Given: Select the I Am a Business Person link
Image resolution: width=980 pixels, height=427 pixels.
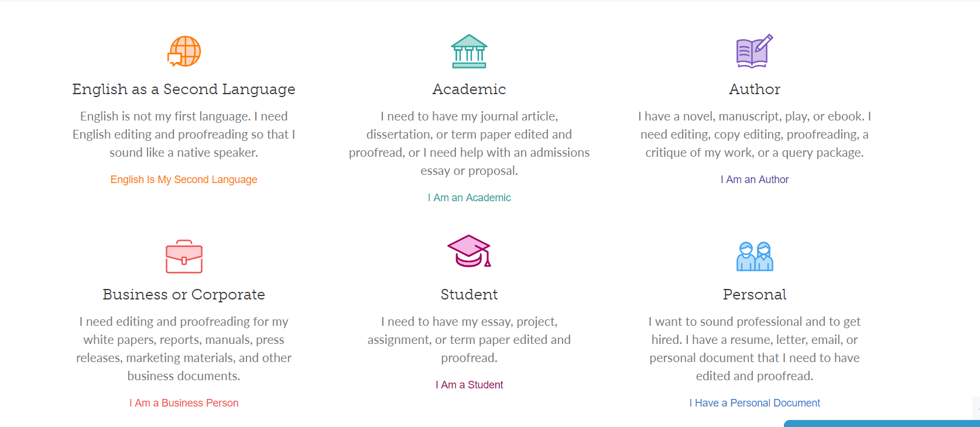Looking at the screenshot, I should click(x=184, y=403).
